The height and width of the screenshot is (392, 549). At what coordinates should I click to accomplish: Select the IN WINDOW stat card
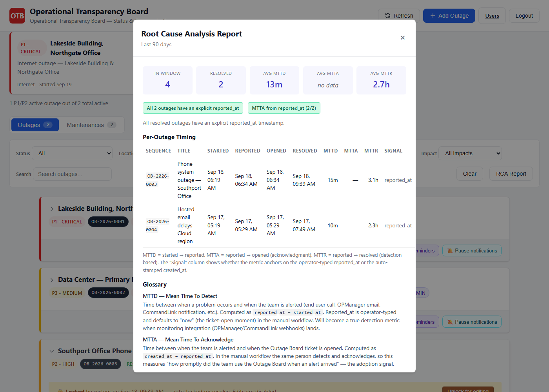tap(167, 80)
